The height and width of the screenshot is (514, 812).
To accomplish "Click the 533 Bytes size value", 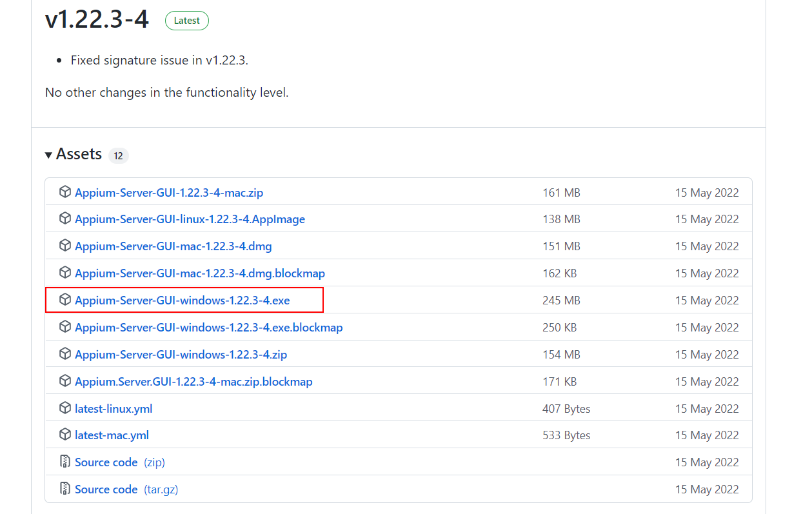I will pyautogui.click(x=566, y=436).
